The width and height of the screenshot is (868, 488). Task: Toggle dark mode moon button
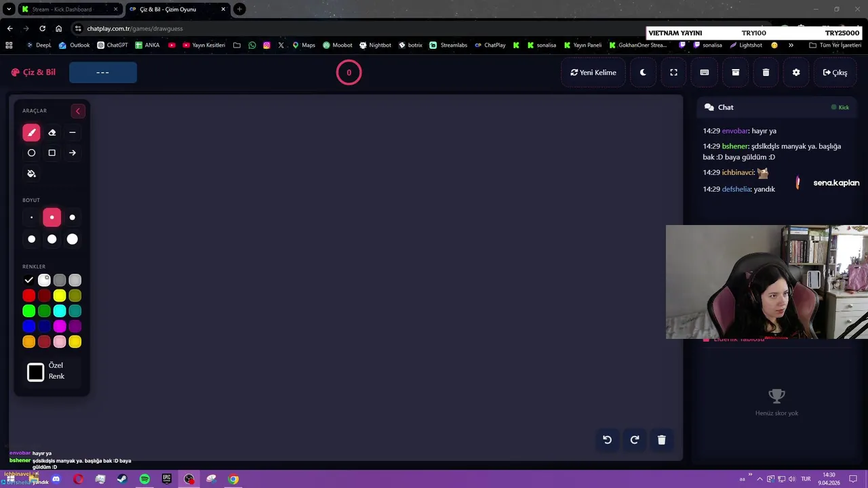[643, 73]
